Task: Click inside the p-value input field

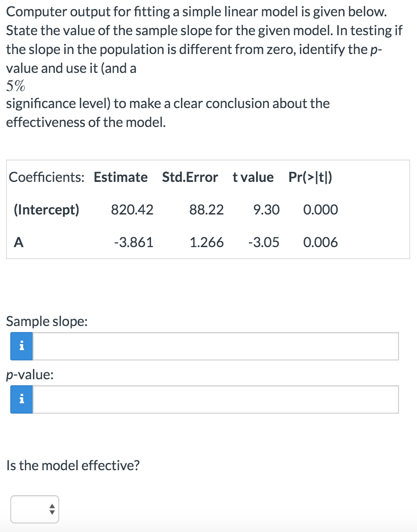Action: (x=215, y=399)
